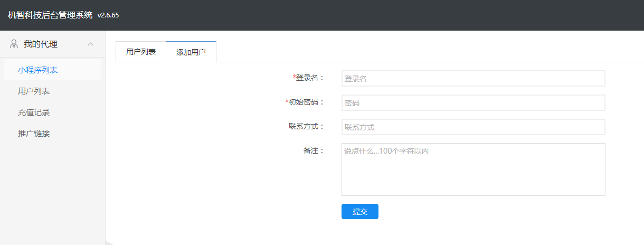Click the 我的代理 menu header text
Image resolution: width=644 pixels, height=245 pixels.
[x=41, y=44]
